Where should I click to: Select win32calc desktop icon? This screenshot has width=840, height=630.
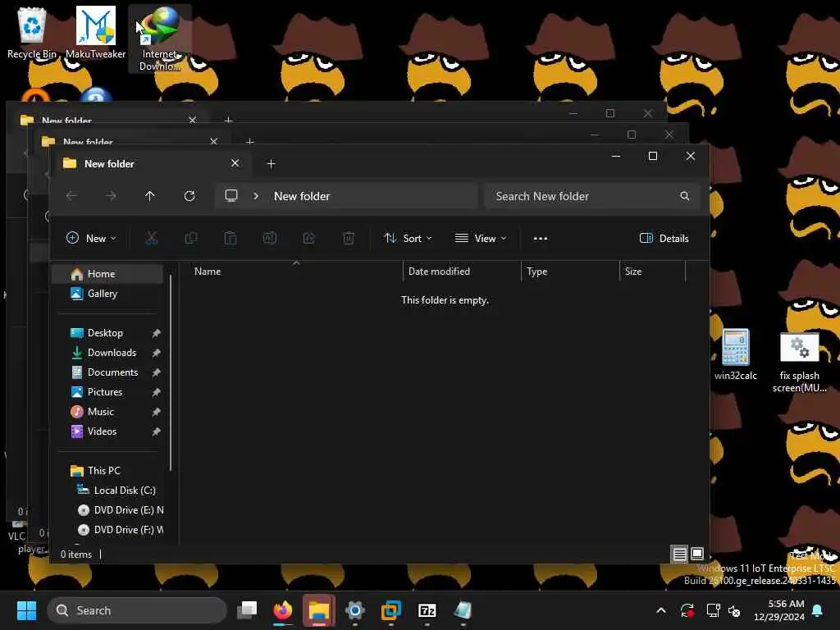pos(736,354)
